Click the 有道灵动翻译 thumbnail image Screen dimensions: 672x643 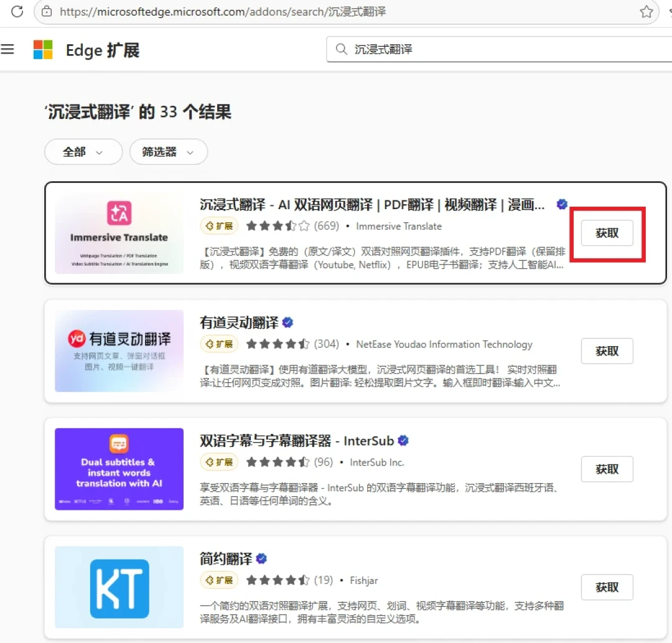119,351
